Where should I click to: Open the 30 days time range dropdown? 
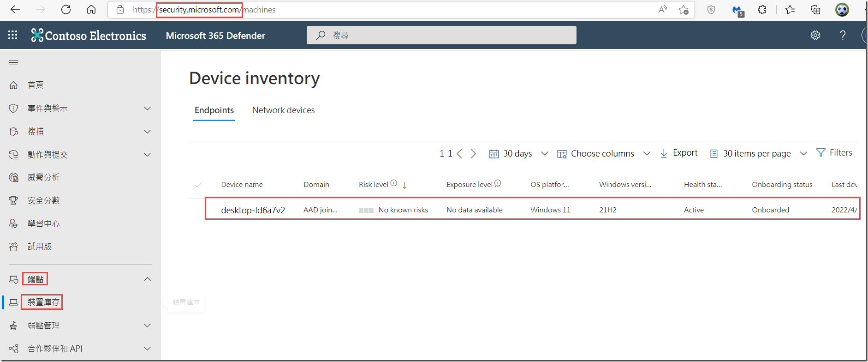point(518,154)
